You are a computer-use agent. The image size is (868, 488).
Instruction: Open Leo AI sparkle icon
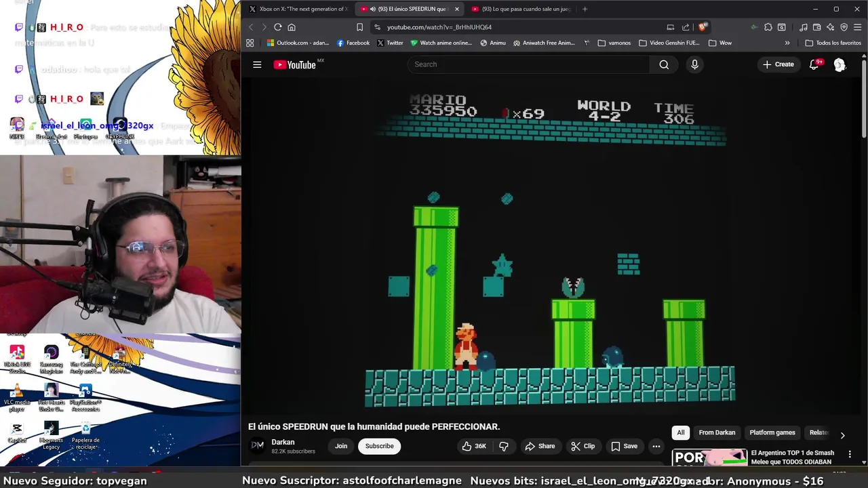(x=831, y=27)
